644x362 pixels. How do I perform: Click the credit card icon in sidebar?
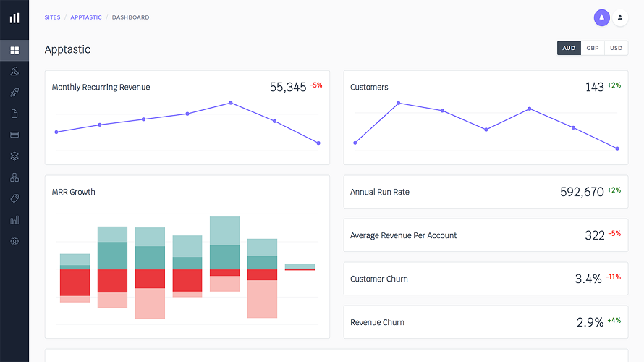click(14, 135)
